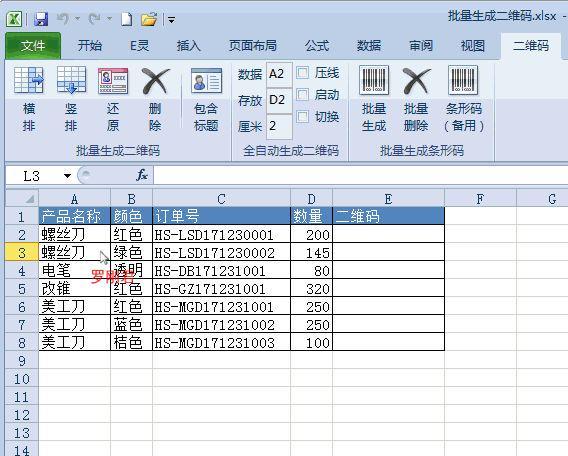Click the 包含标题 include-title icon

[206, 80]
